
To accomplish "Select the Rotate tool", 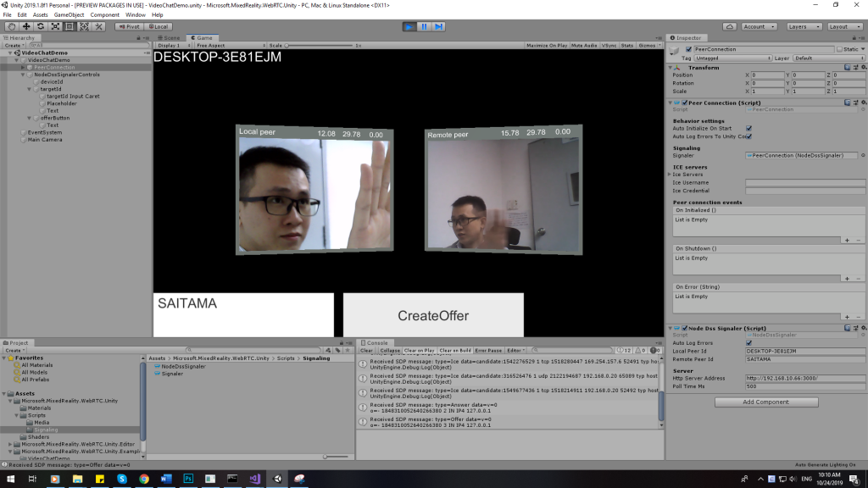I will point(41,26).
